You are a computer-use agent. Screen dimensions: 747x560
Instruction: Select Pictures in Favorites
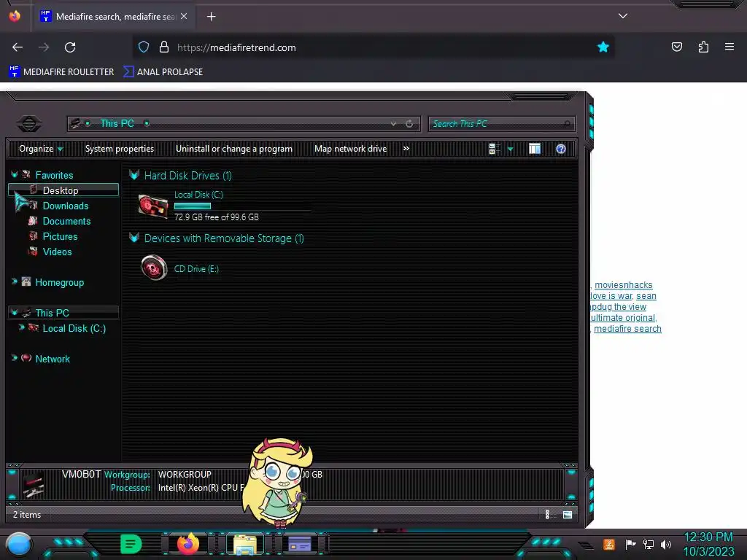pos(60,236)
